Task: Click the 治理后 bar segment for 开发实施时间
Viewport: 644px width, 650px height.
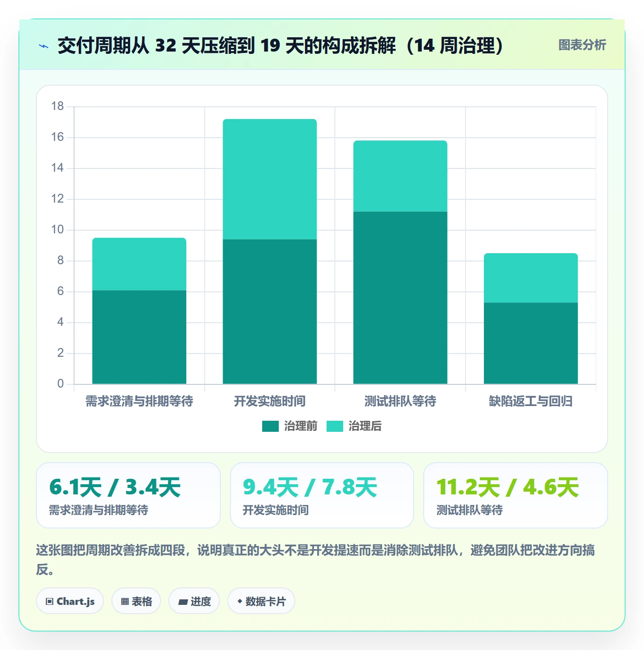Action: pos(270,179)
